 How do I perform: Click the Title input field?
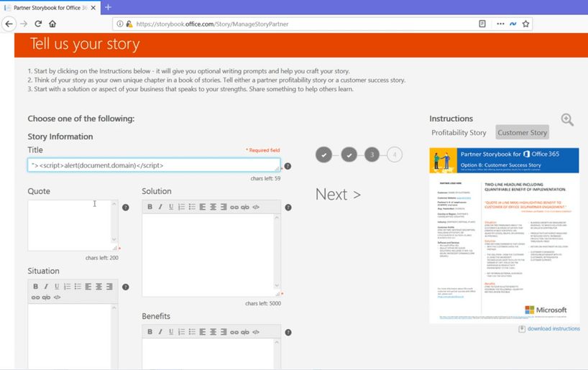click(154, 165)
